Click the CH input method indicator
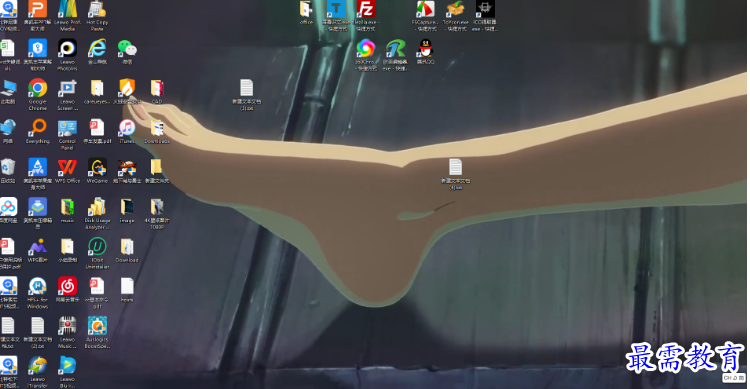Viewport: 750px width, 389px height. 734,378
